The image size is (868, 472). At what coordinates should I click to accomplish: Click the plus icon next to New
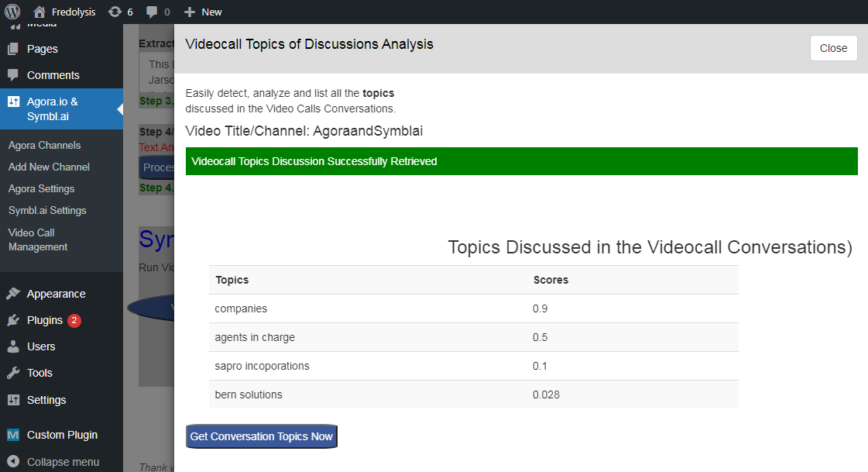pyautogui.click(x=190, y=12)
